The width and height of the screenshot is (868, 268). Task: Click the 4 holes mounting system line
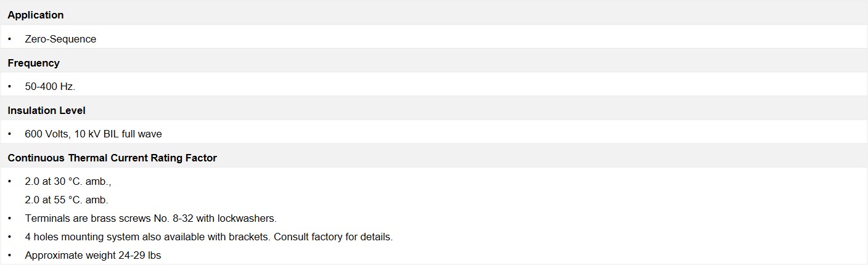(209, 237)
